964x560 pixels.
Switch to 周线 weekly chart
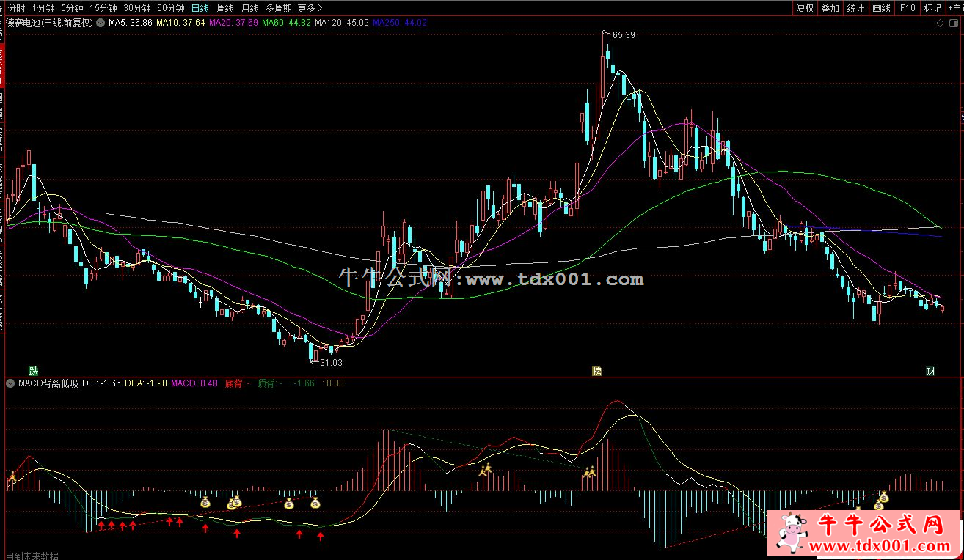[225, 8]
